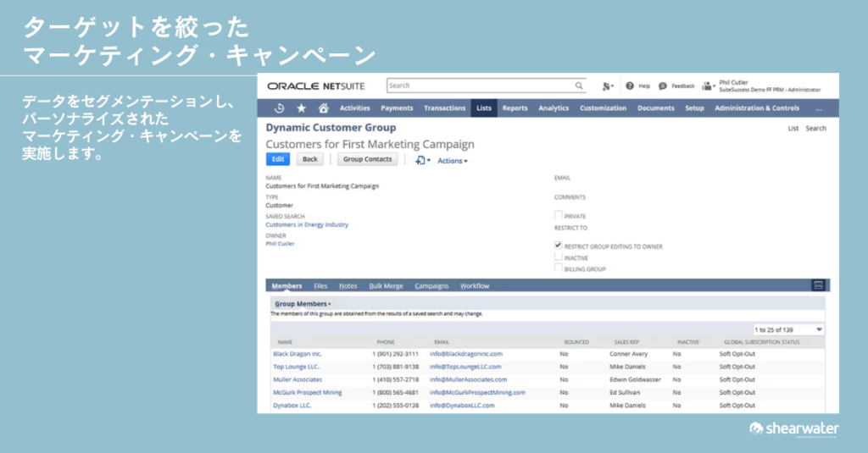The height and width of the screenshot is (453, 868).
Task: Select sales rep Conner Avery cell
Action: click(628, 354)
